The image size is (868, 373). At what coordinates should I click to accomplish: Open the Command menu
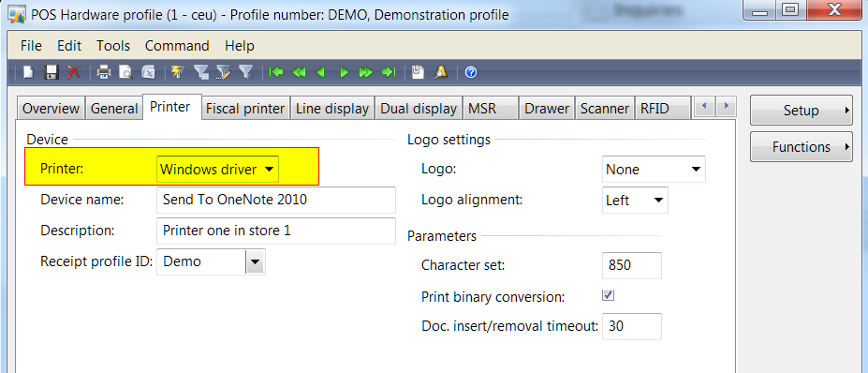[x=177, y=45]
